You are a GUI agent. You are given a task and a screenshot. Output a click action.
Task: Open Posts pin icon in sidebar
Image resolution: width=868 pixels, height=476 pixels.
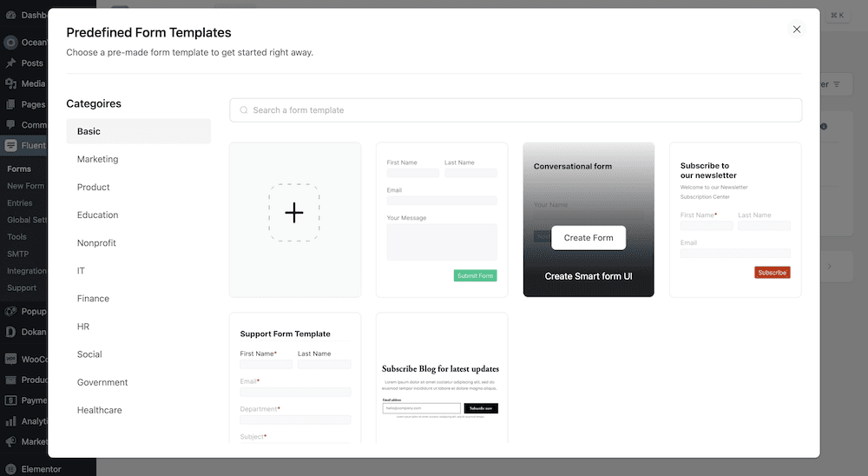10,63
